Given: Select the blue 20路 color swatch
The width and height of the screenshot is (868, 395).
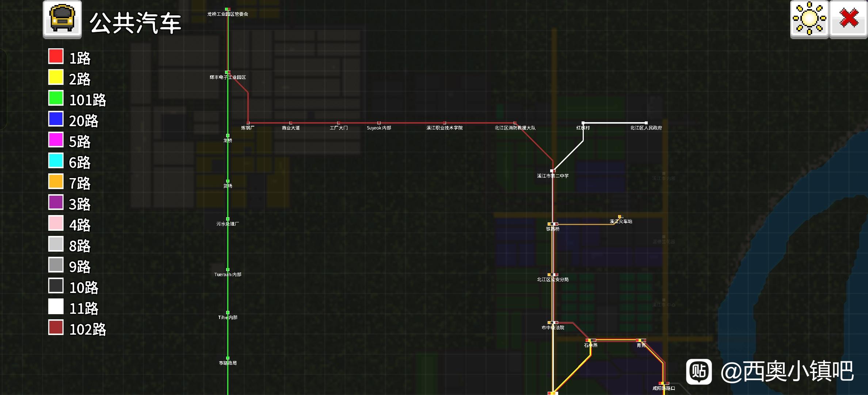Looking at the screenshot, I should [56, 119].
